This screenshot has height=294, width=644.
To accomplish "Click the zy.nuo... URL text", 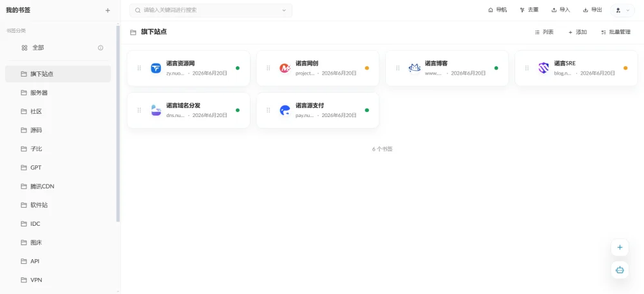I will point(175,73).
